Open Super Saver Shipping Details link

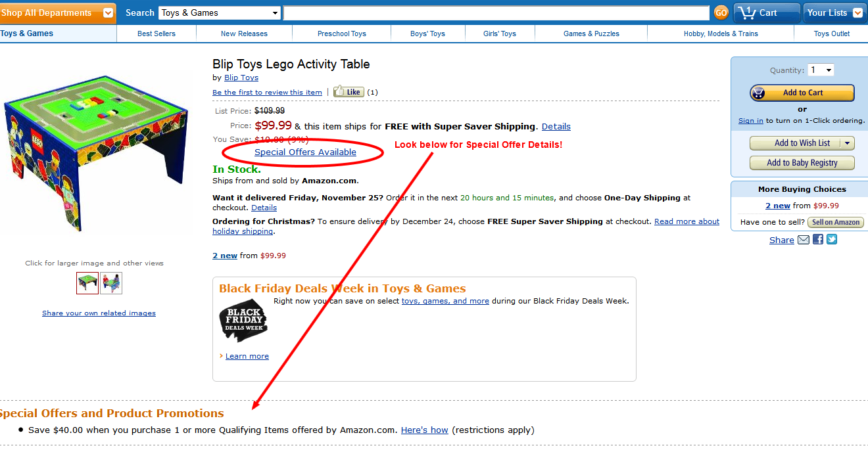pos(556,126)
